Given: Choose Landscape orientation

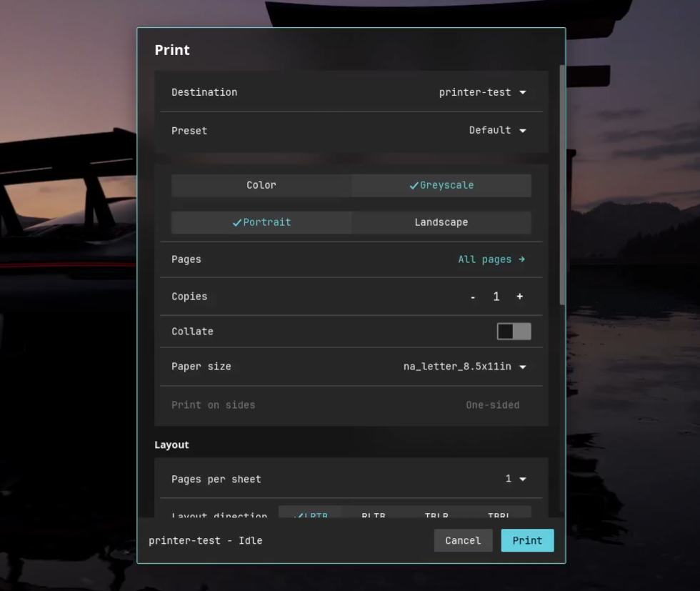Looking at the screenshot, I should click(x=441, y=222).
